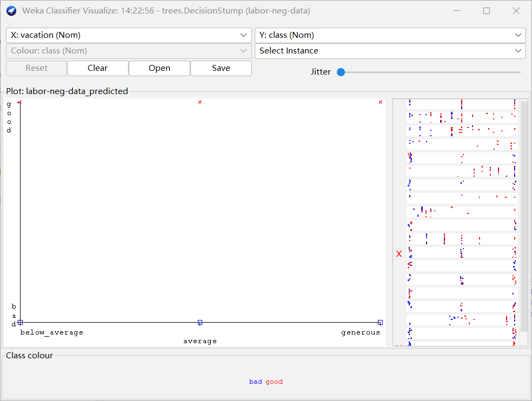Click the 'Jitter' label
532x401 pixels.
321,72
